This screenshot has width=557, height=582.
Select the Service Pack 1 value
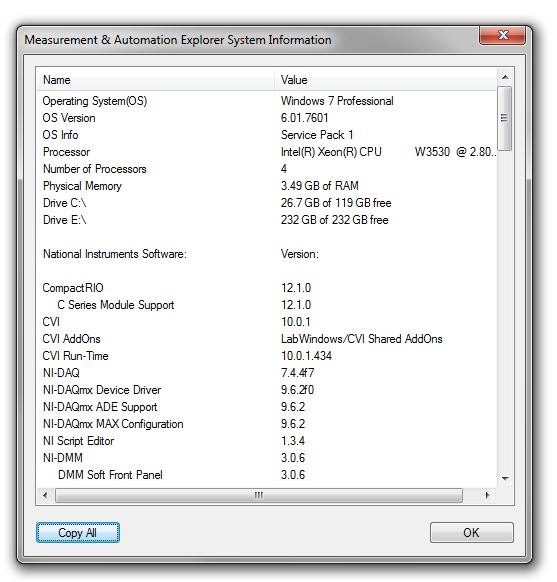(317, 135)
